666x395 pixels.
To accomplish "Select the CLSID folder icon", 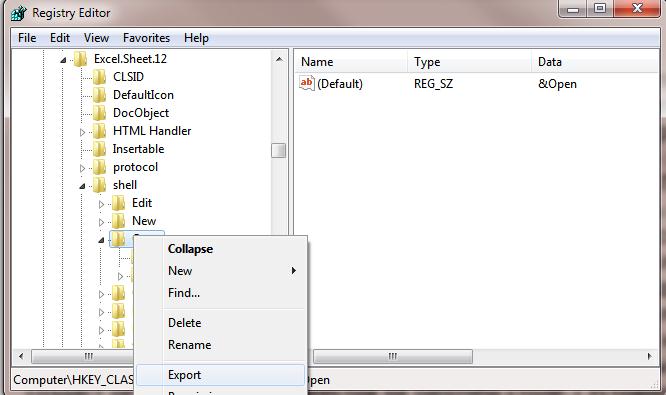I will click(x=99, y=77).
